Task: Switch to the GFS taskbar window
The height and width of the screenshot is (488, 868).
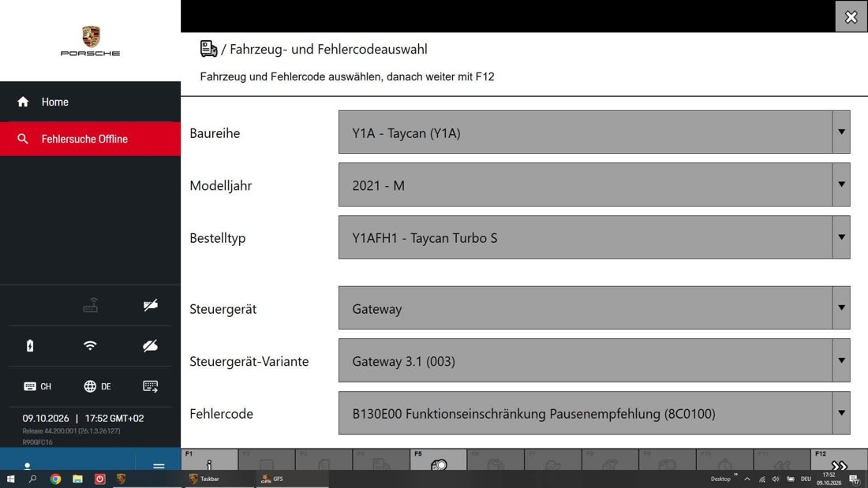Action: (292, 479)
